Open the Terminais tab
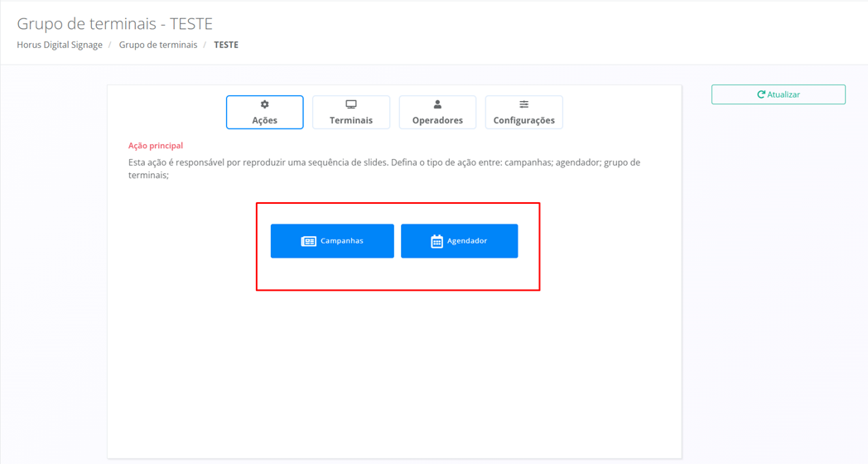Image resolution: width=868 pixels, height=464 pixels. 351,120
